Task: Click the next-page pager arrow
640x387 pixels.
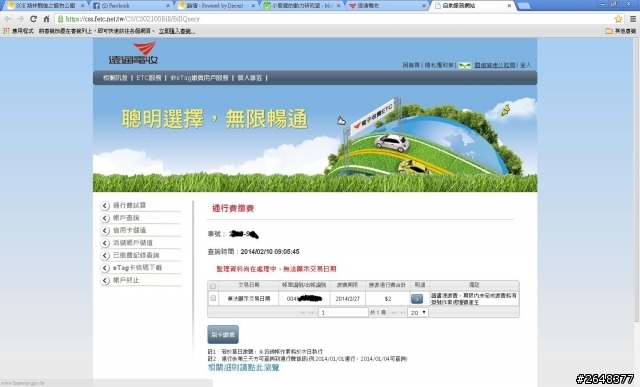Action: [x=394, y=312]
